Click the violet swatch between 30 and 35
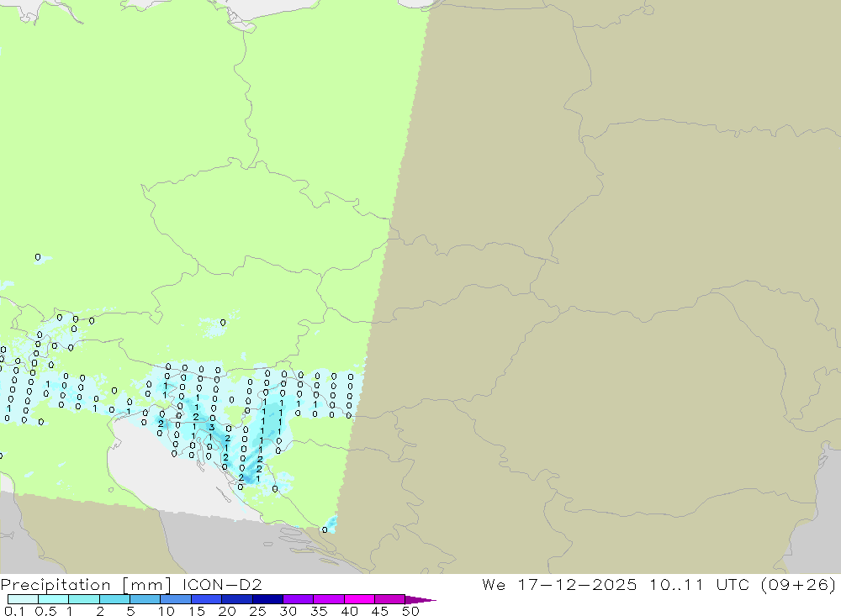The image size is (841, 616). [x=299, y=599]
